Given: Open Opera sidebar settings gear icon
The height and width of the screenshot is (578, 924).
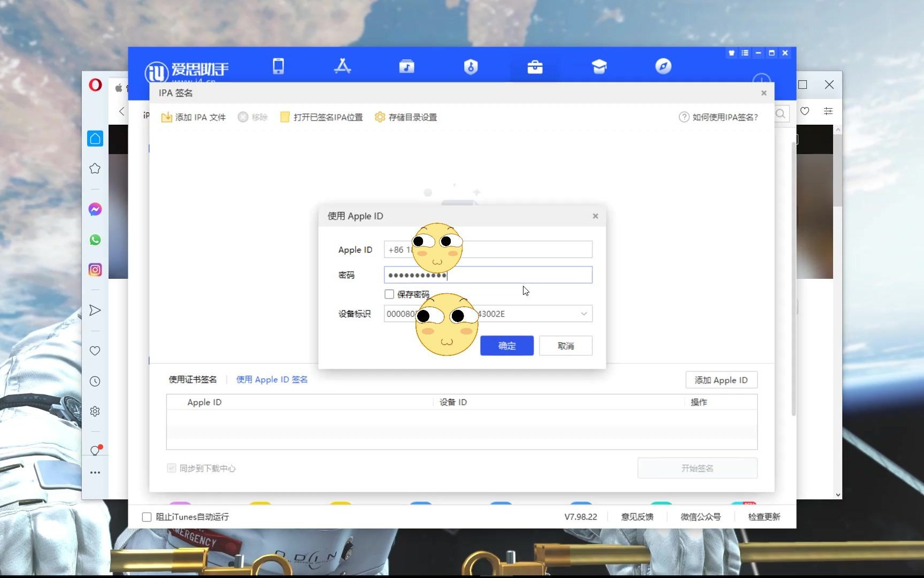Looking at the screenshot, I should pyautogui.click(x=95, y=412).
